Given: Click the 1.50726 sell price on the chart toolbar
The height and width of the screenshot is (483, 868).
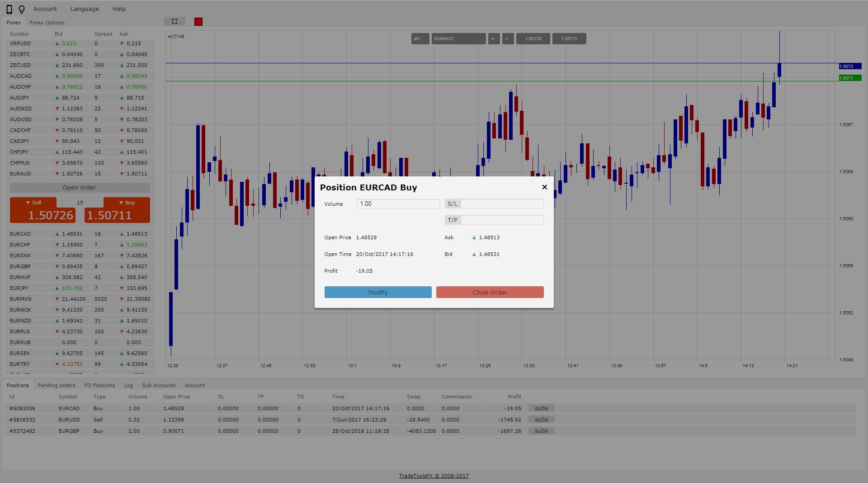Looking at the screenshot, I should (x=533, y=38).
